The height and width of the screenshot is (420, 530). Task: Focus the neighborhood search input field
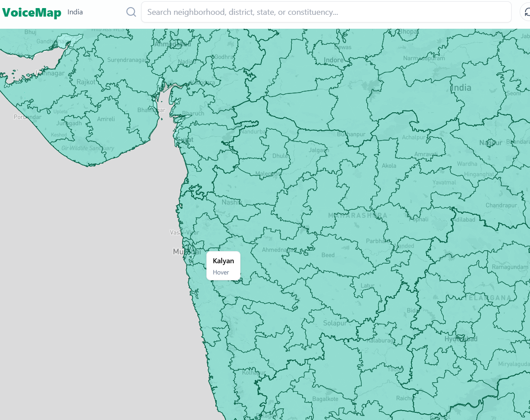pyautogui.click(x=326, y=12)
